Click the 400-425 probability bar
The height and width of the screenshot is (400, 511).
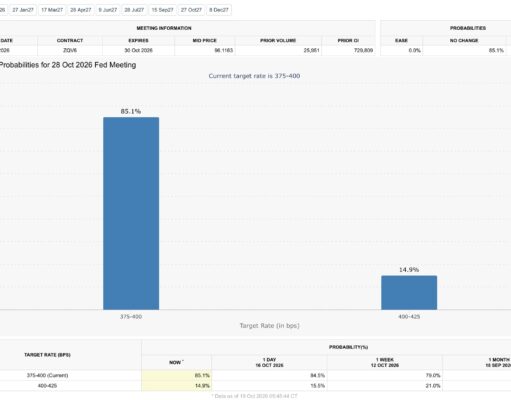pyautogui.click(x=409, y=293)
